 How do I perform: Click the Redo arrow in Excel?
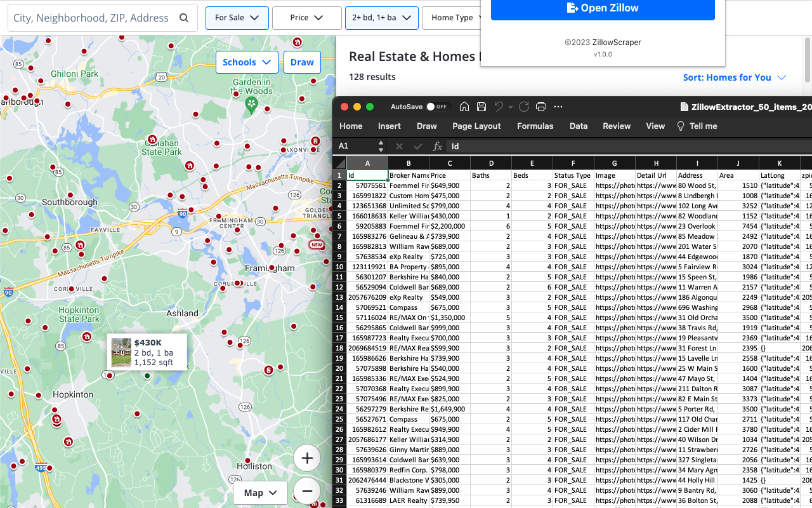point(524,107)
